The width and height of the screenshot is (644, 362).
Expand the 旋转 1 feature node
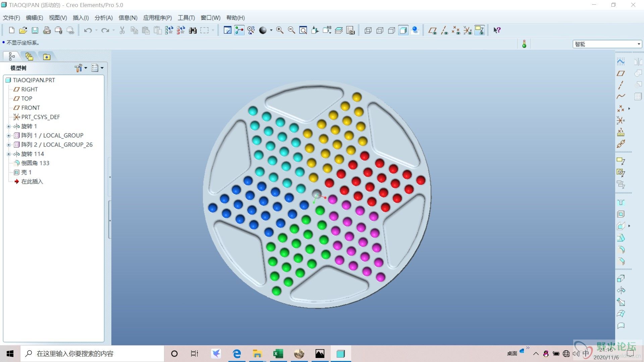[x=9, y=126]
